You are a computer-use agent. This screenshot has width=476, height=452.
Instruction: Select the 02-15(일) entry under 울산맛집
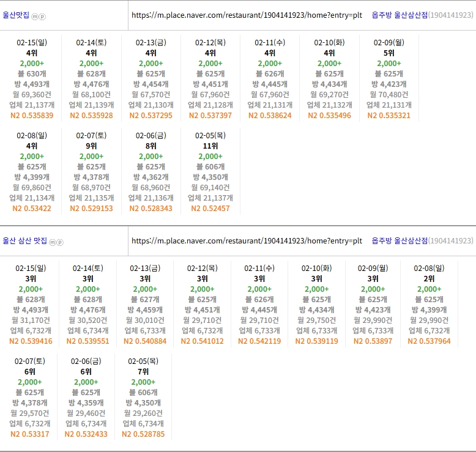tap(32, 42)
